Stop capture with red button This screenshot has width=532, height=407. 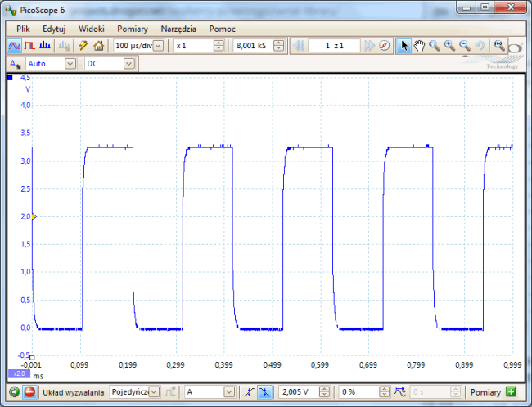(29, 392)
